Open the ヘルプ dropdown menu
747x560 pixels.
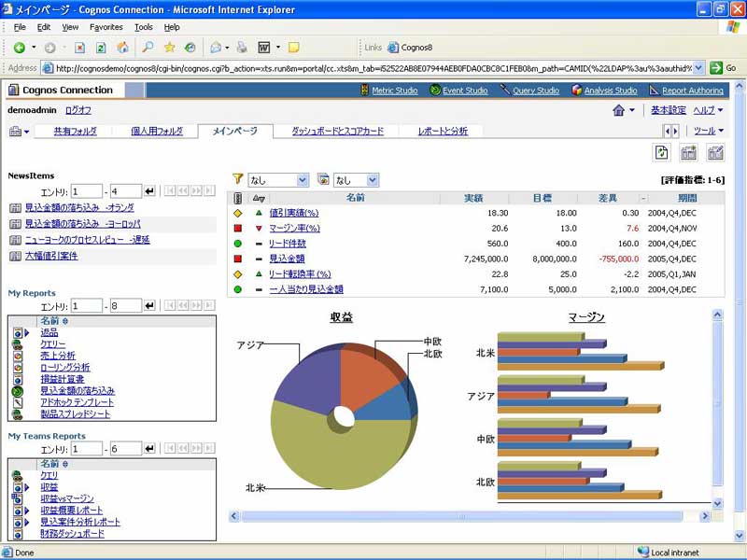coord(708,110)
